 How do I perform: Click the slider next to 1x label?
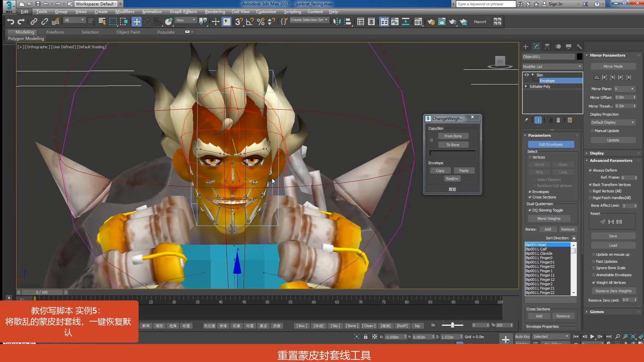coord(452,325)
